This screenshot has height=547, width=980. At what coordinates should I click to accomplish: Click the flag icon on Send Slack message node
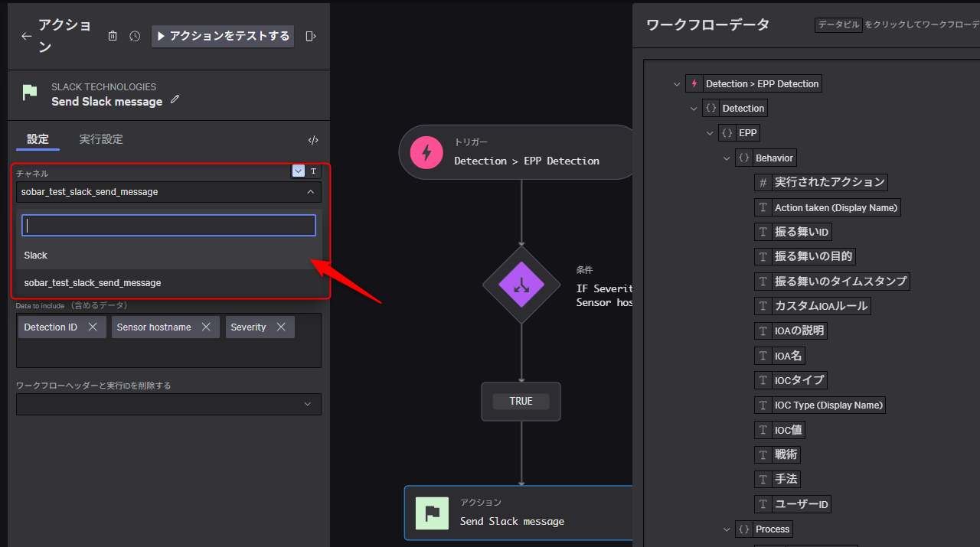(432, 513)
